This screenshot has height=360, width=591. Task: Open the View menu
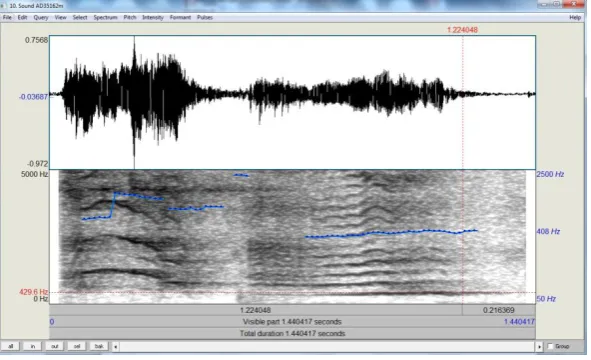point(60,17)
